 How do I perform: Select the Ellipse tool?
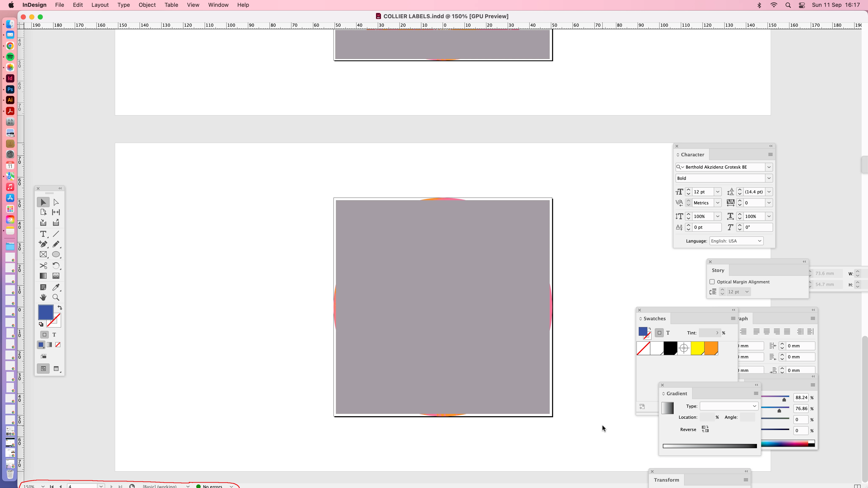(56, 255)
